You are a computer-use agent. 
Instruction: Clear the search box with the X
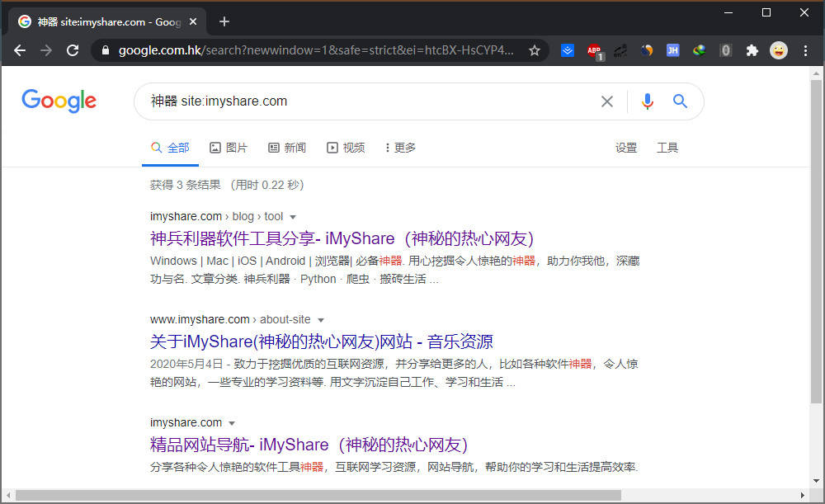point(607,101)
